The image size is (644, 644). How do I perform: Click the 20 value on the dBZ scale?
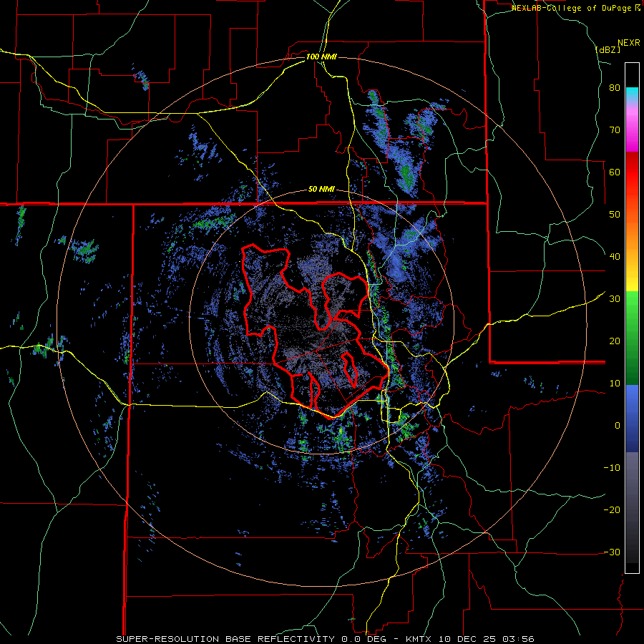pyautogui.click(x=615, y=341)
